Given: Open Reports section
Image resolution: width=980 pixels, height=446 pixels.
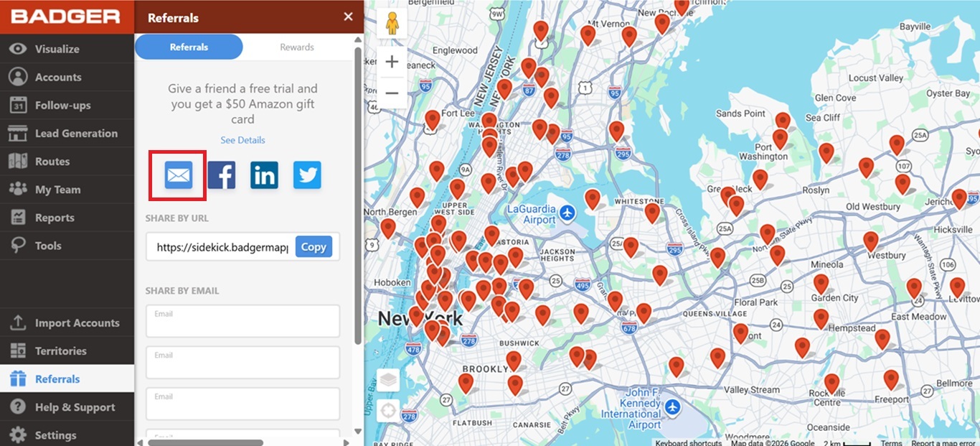Looking at the screenshot, I should click(67, 217).
